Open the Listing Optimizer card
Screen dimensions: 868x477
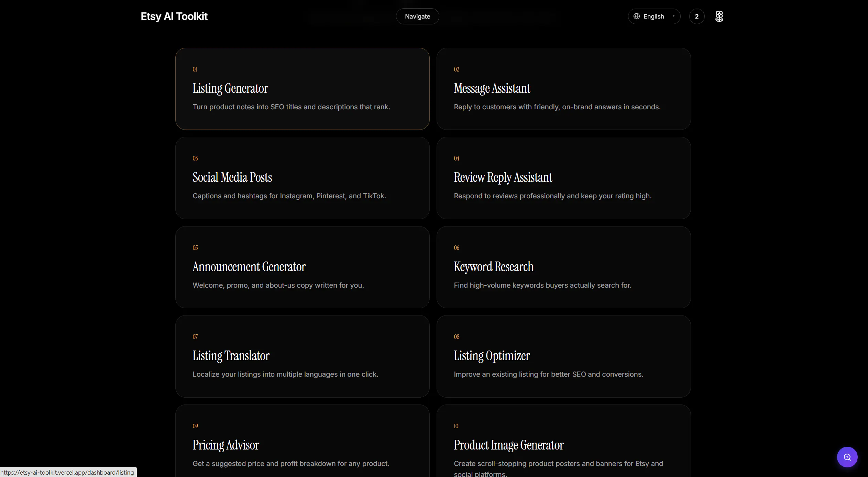pos(563,356)
